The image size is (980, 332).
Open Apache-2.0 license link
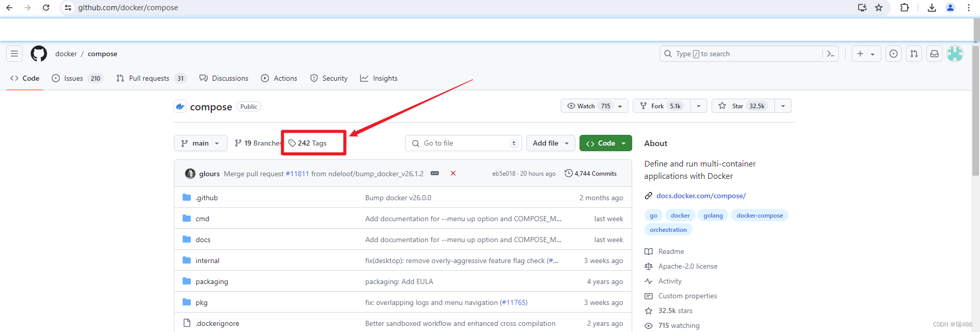[x=688, y=266]
